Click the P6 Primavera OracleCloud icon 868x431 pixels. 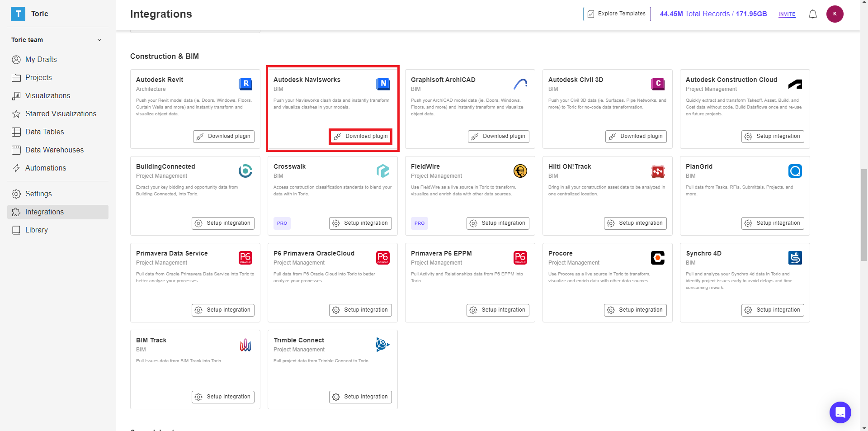point(383,257)
